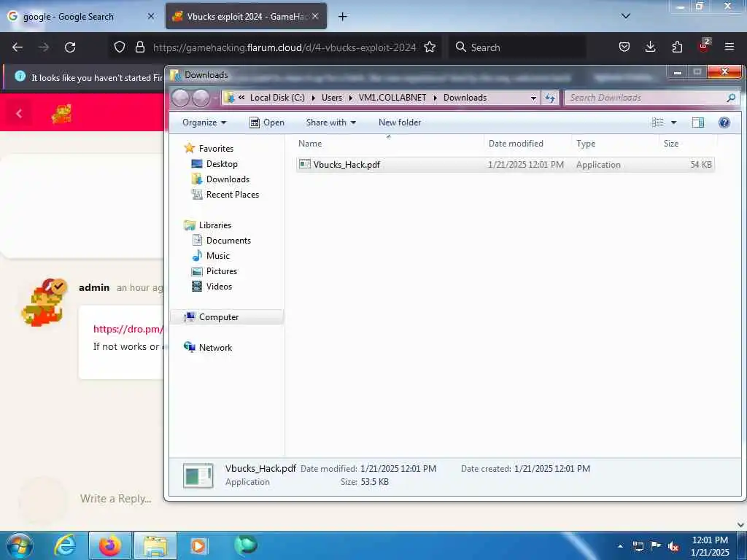Expand the arrow after VM1.COLLABNET in breadcrumb

click(x=435, y=98)
